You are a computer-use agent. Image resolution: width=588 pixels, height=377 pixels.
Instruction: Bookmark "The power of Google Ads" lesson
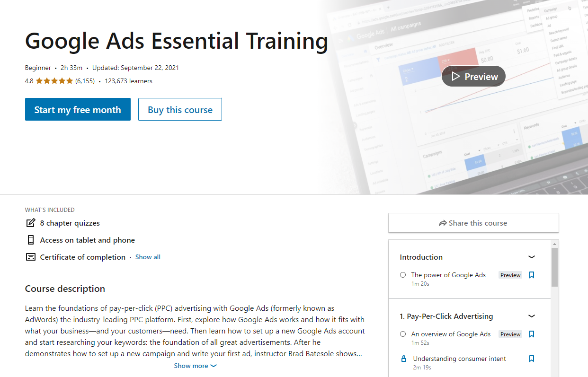coord(532,275)
